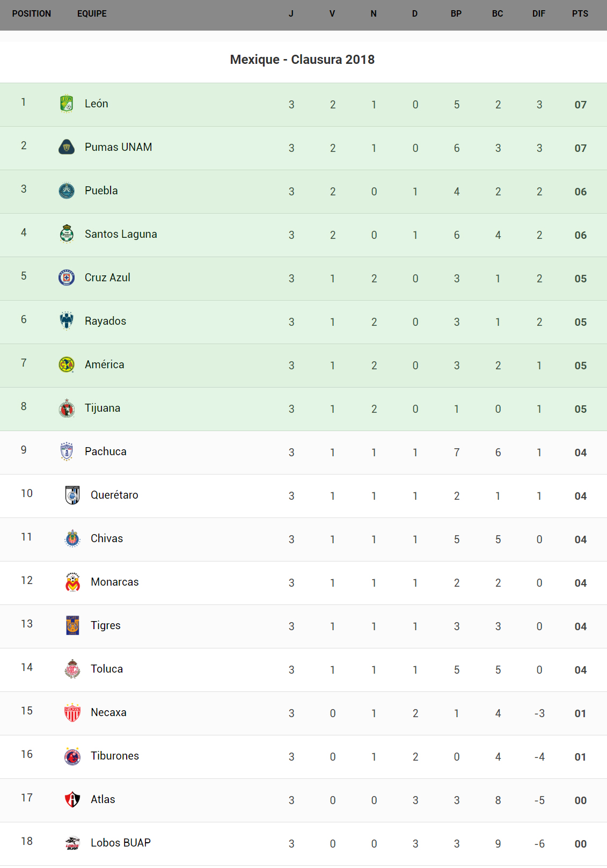Image resolution: width=607 pixels, height=868 pixels.
Task: Click the EQUIPE column header
Action: [92, 14]
